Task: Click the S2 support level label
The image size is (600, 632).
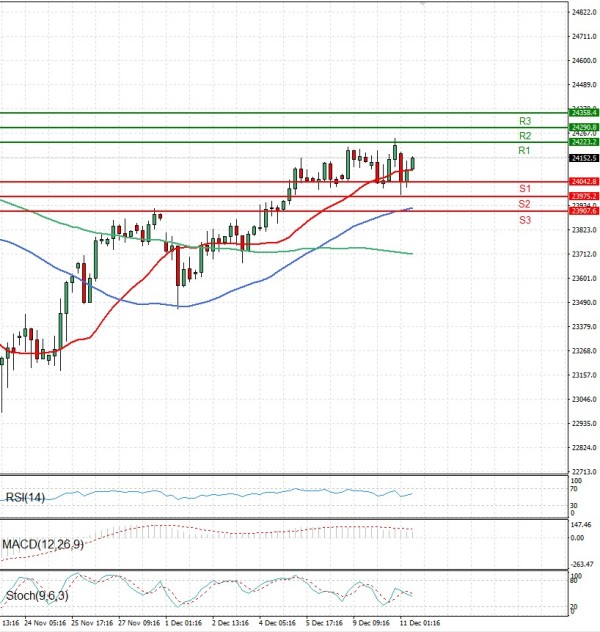Action: (524, 204)
